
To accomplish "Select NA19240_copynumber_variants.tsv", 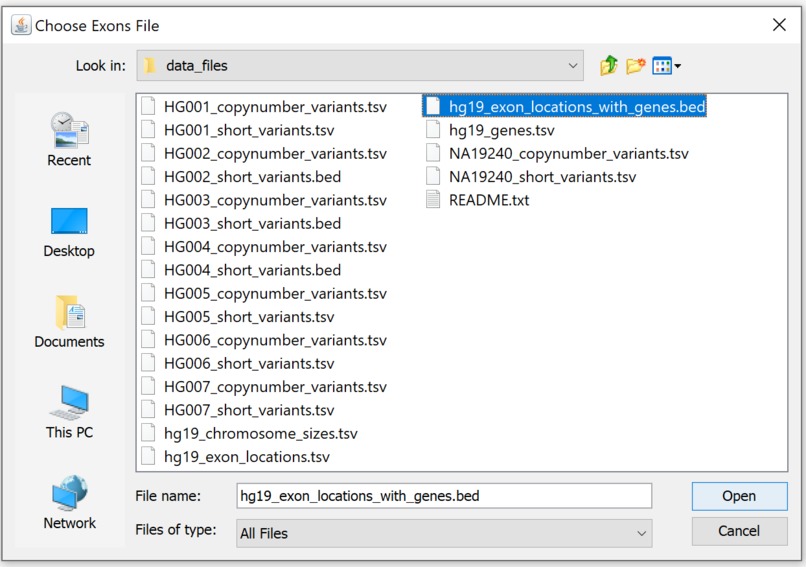I will (x=558, y=153).
